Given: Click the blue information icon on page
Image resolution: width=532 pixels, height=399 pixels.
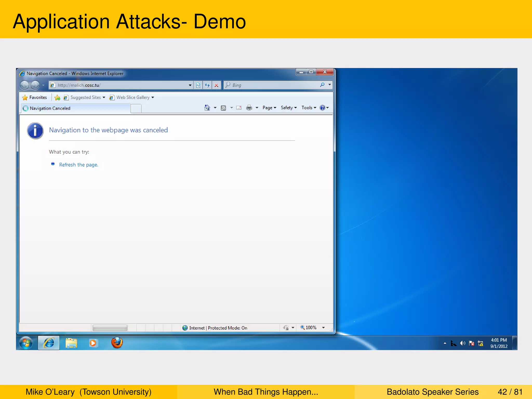Looking at the screenshot, I should (x=35, y=131).
